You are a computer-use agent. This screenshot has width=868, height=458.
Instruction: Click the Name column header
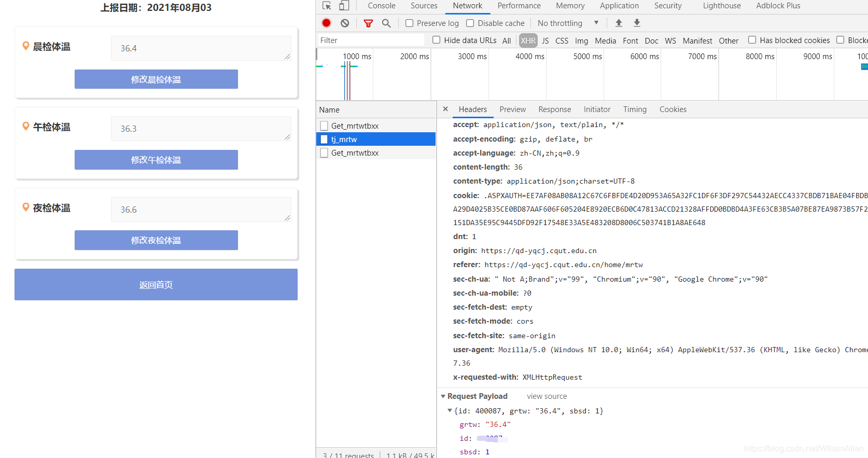(x=376, y=109)
